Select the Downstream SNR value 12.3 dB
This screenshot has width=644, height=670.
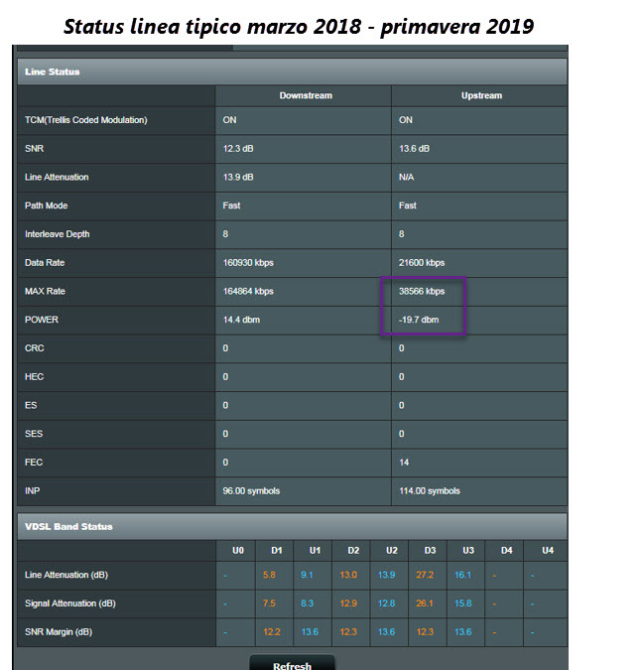click(x=238, y=149)
